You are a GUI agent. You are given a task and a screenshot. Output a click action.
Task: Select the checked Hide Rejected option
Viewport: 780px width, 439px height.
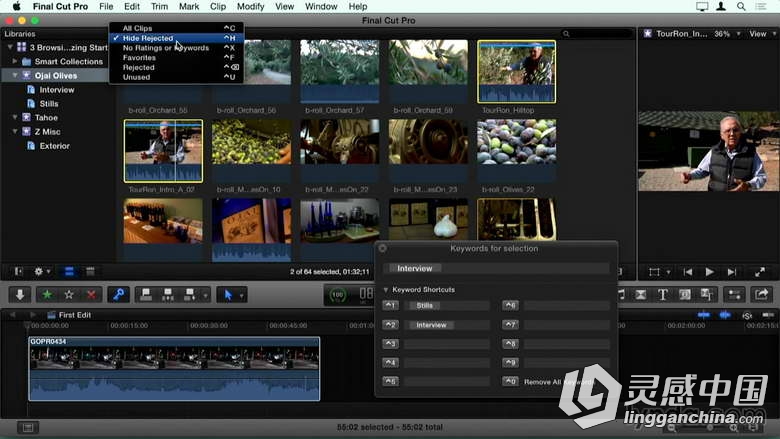pos(177,38)
